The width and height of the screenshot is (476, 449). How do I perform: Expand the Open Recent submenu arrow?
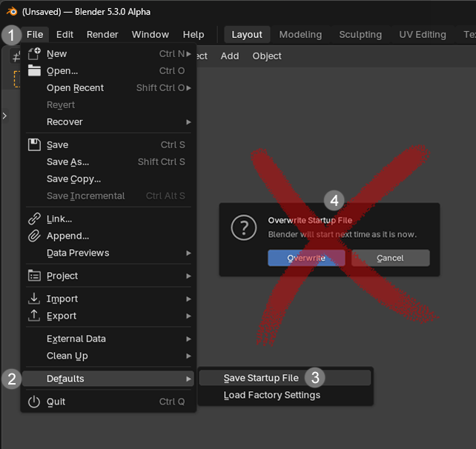(x=188, y=88)
